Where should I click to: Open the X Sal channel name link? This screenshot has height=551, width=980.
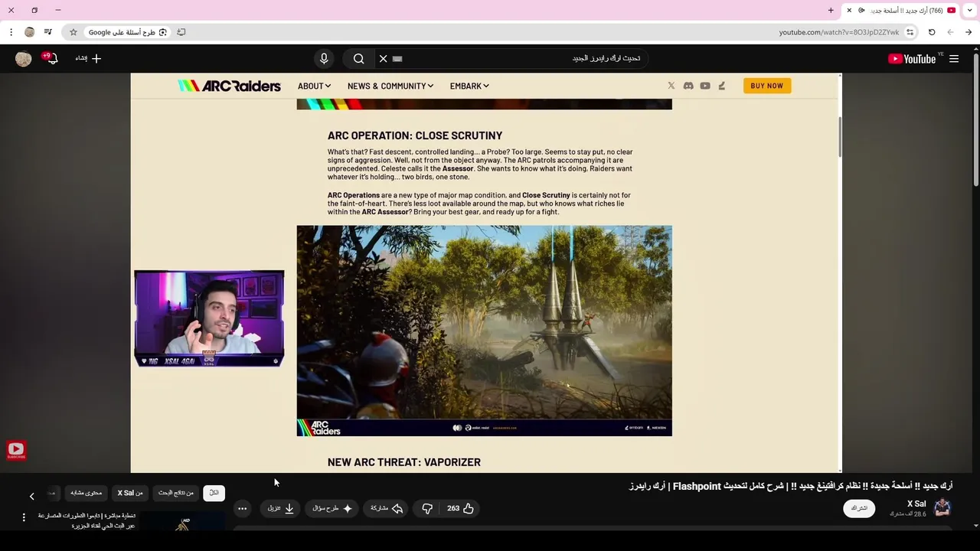tap(916, 504)
